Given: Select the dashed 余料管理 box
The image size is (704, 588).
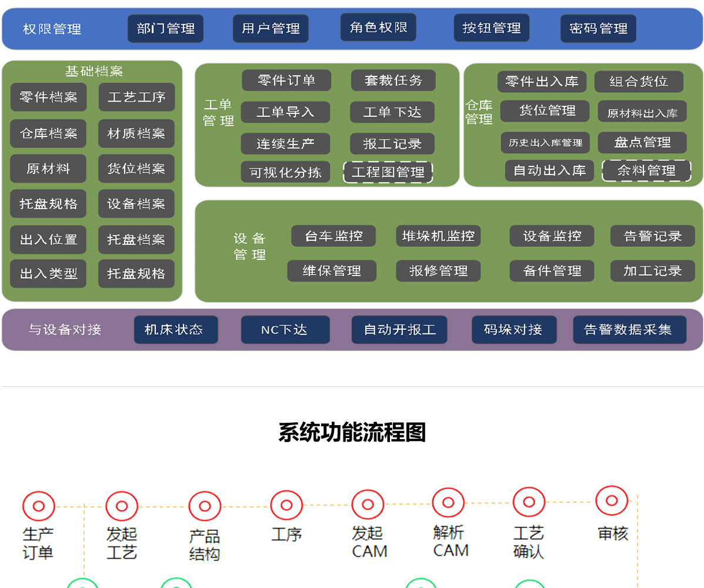Looking at the screenshot, I should 646,171.
